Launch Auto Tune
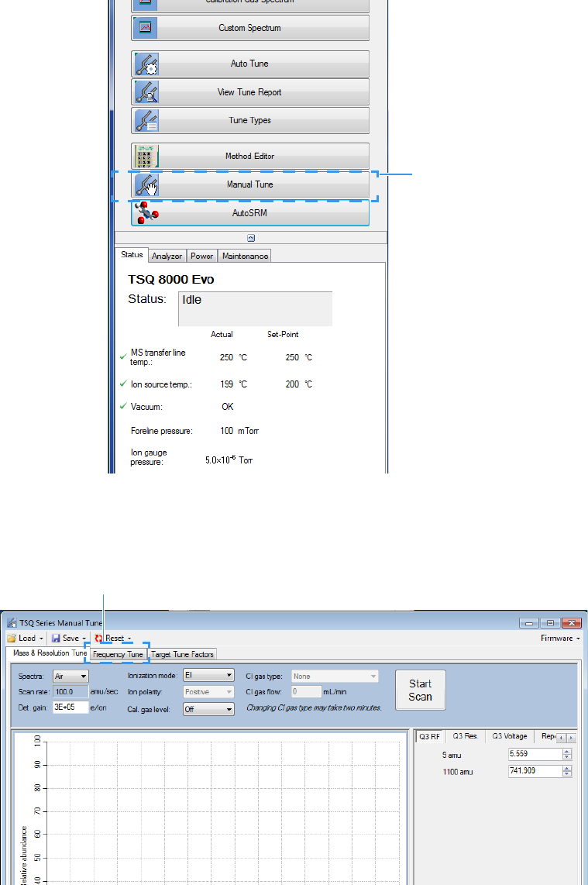Viewport: 588px width, 885px height. tap(250, 64)
